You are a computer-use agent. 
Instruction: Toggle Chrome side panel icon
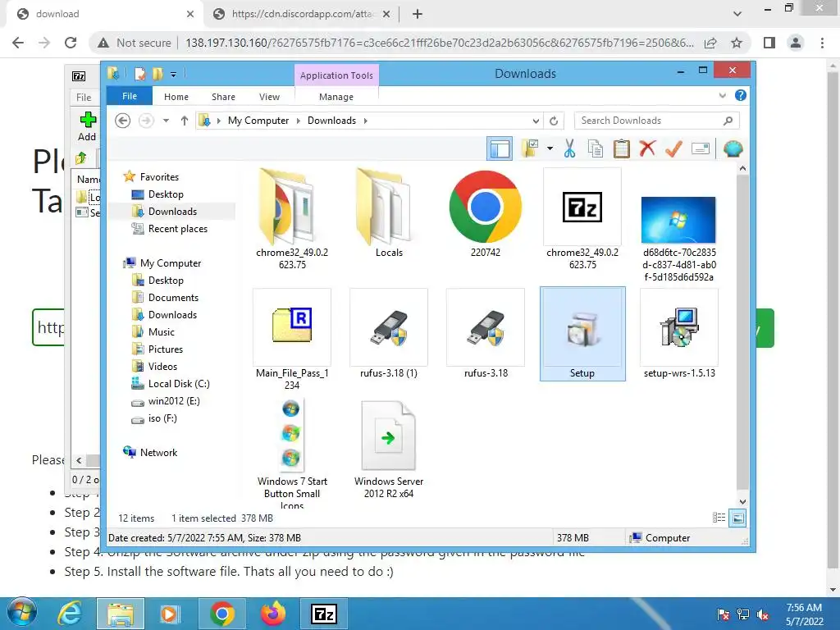point(769,43)
